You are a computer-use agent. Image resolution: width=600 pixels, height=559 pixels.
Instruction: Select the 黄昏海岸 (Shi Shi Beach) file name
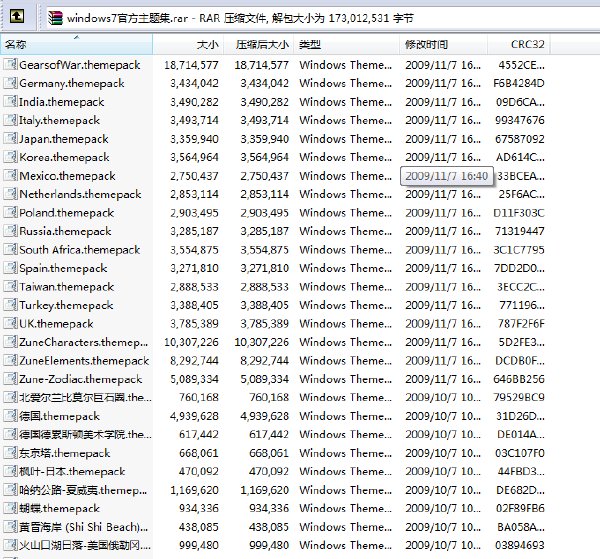(83, 527)
